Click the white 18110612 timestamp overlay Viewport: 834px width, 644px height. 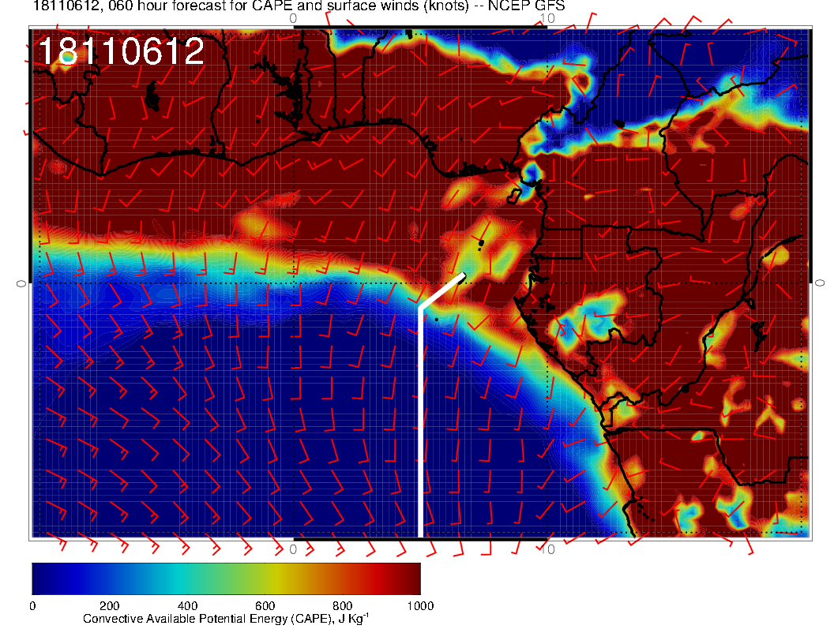point(121,52)
